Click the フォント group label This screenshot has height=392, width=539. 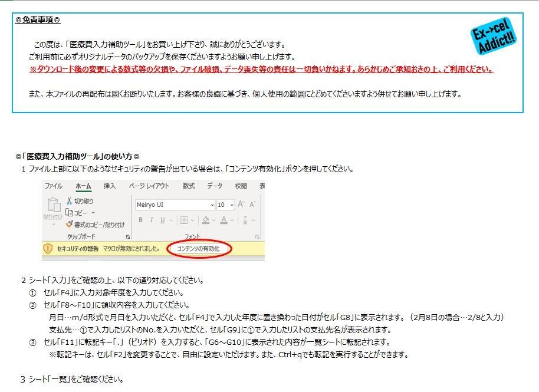[192, 237]
